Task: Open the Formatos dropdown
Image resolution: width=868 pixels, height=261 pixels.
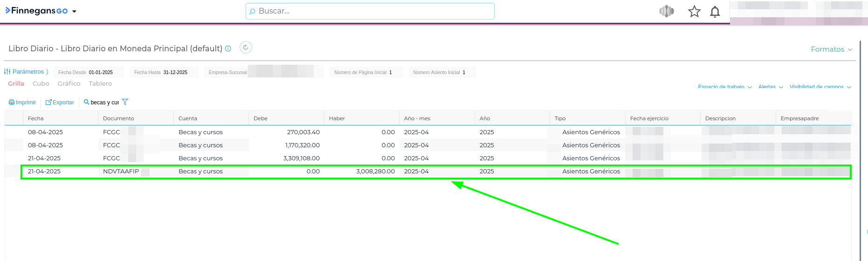Action: click(x=831, y=49)
